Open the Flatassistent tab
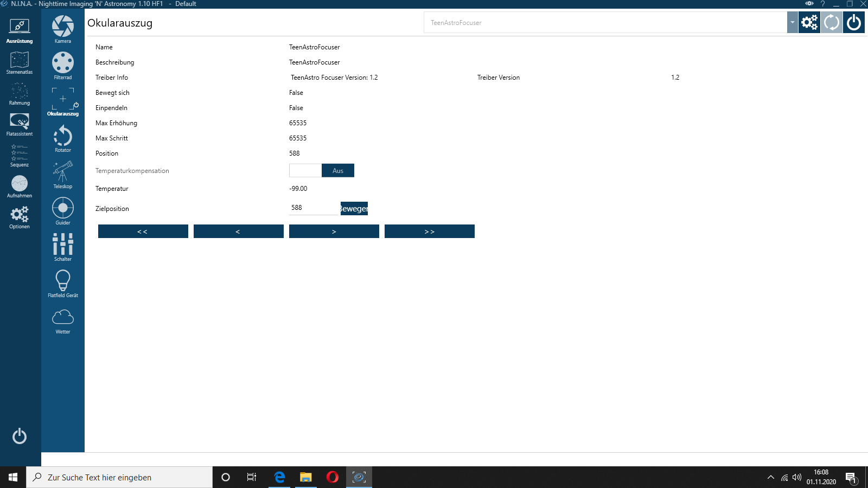 pos(20,124)
